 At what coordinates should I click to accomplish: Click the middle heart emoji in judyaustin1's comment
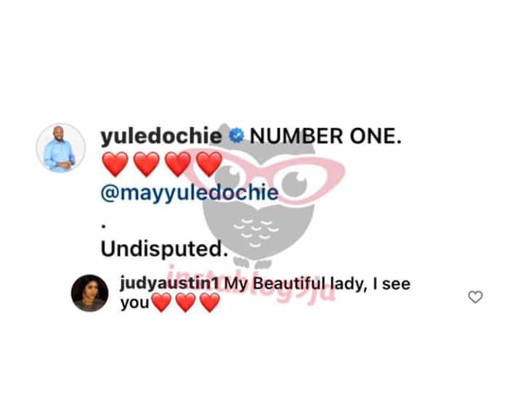(x=186, y=302)
